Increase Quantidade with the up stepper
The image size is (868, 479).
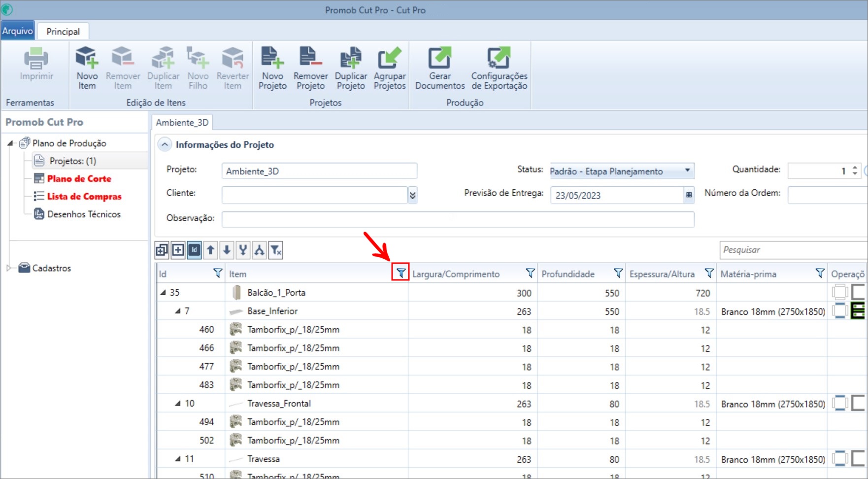(x=855, y=168)
